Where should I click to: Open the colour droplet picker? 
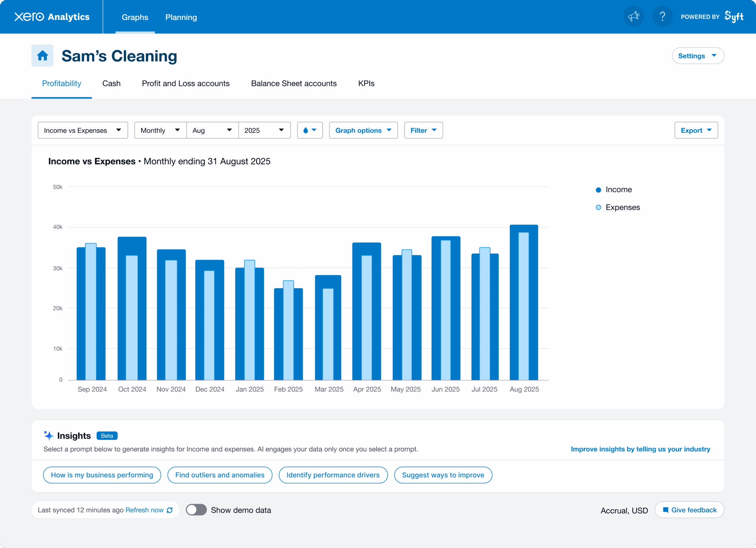pos(310,130)
